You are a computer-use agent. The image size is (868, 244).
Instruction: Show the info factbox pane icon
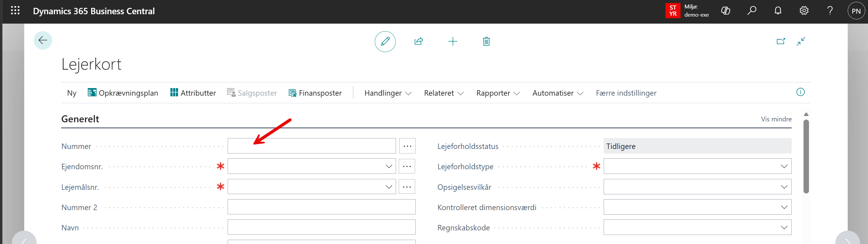click(x=800, y=92)
